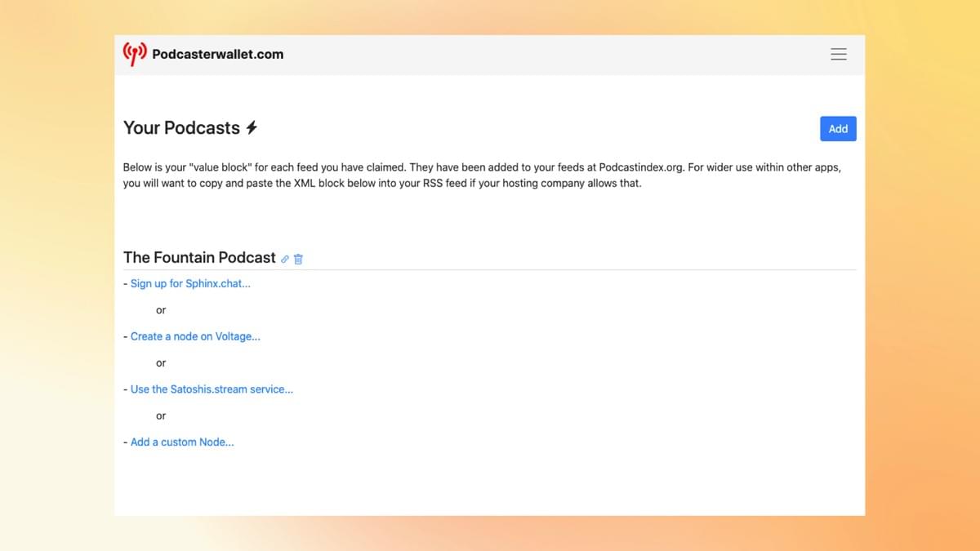Viewport: 980px width, 551px height.
Task: Open the hamburger navigation menu
Action: click(x=838, y=54)
